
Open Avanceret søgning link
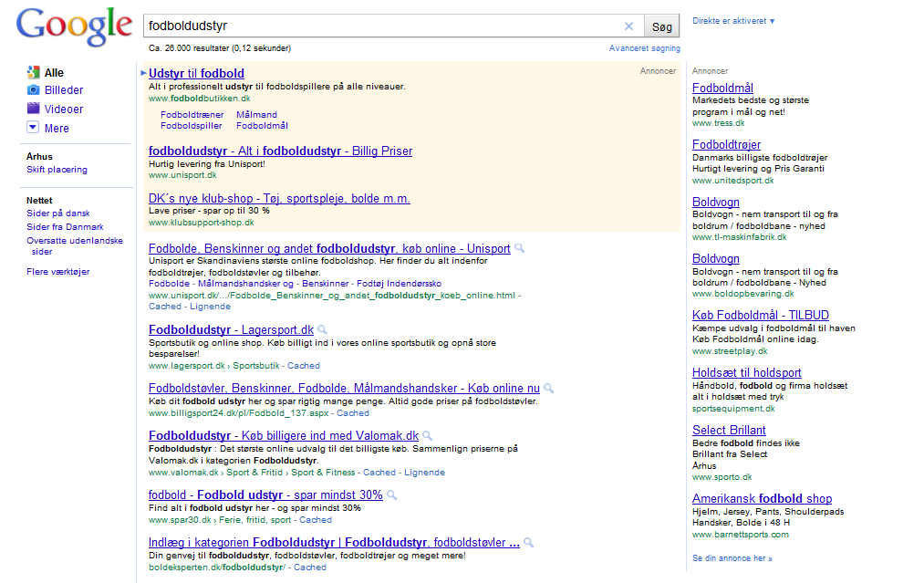pos(645,48)
